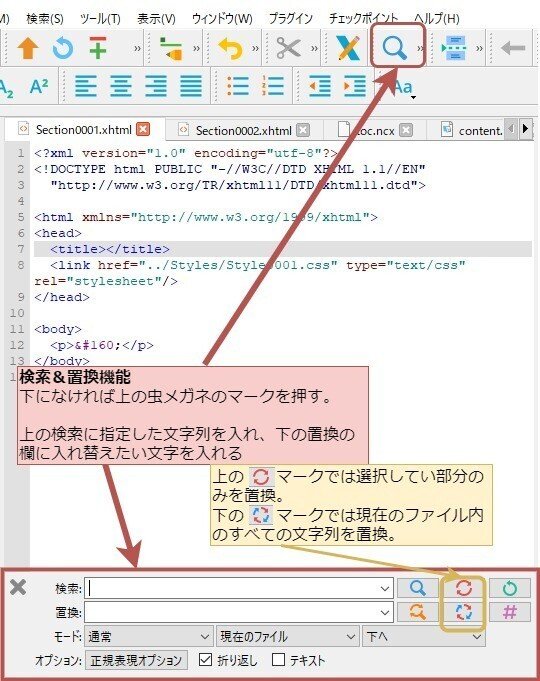Expand toolbar overflow chevron after scissors icon
The height and width of the screenshot is (681, 540).
point(314,48)
